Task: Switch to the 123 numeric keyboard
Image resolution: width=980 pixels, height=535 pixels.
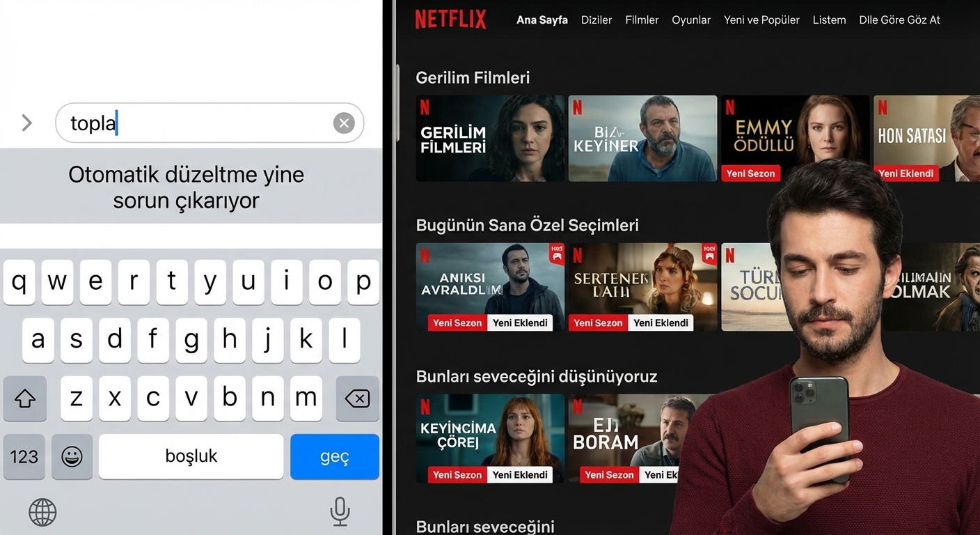Action: pyautogui.click(x=24, y=456)
